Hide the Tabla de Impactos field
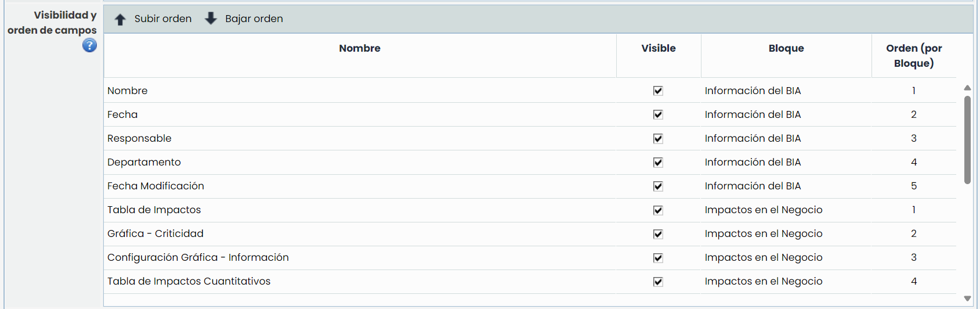This screenshot has width=980, height=309. pyautogui.click(x=658, y=210)
